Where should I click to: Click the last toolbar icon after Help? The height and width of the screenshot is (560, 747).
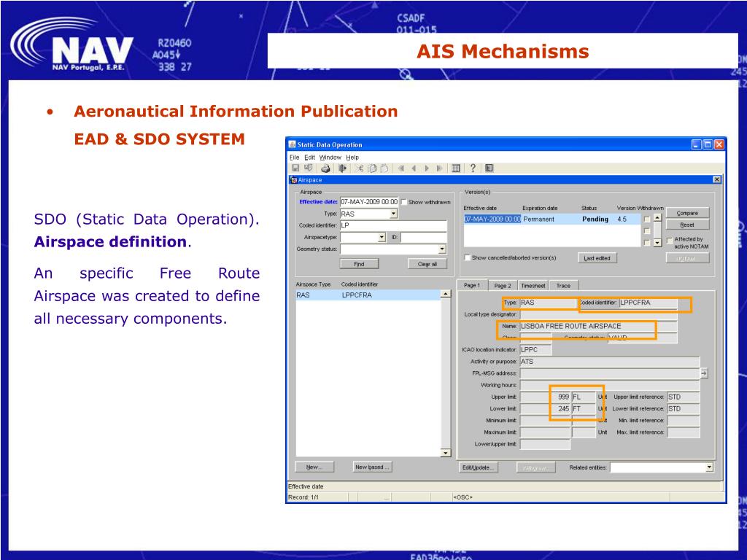489,168
